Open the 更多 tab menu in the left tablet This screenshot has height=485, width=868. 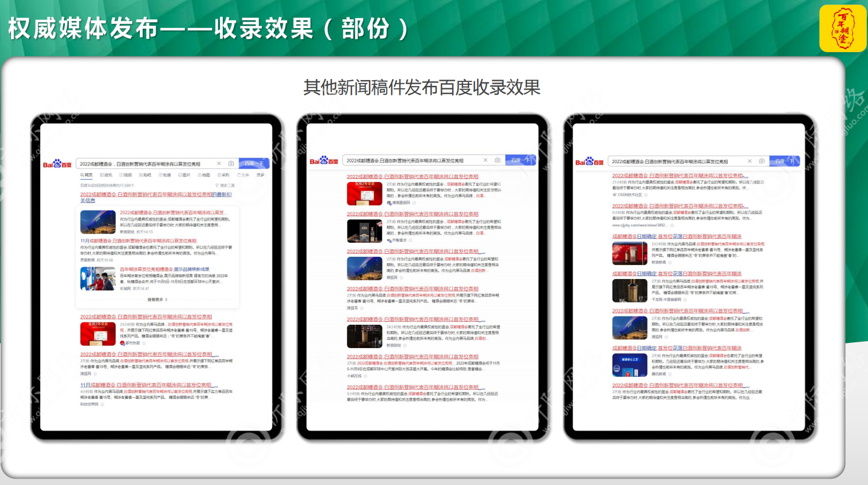(x=260, y=175)
